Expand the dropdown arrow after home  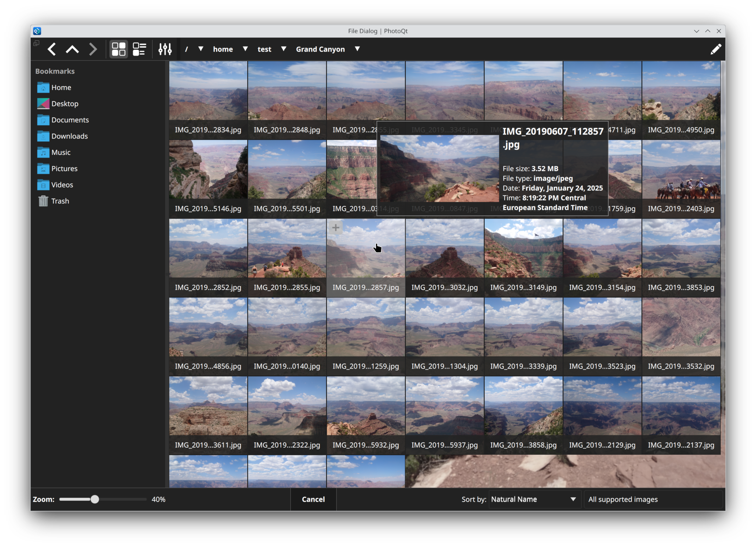tap(245, 49)
